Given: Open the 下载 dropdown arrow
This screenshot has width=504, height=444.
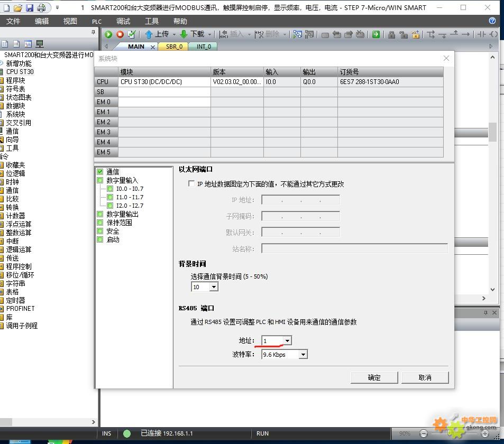Looking at the screenshot, I should (x=209, y=34).
